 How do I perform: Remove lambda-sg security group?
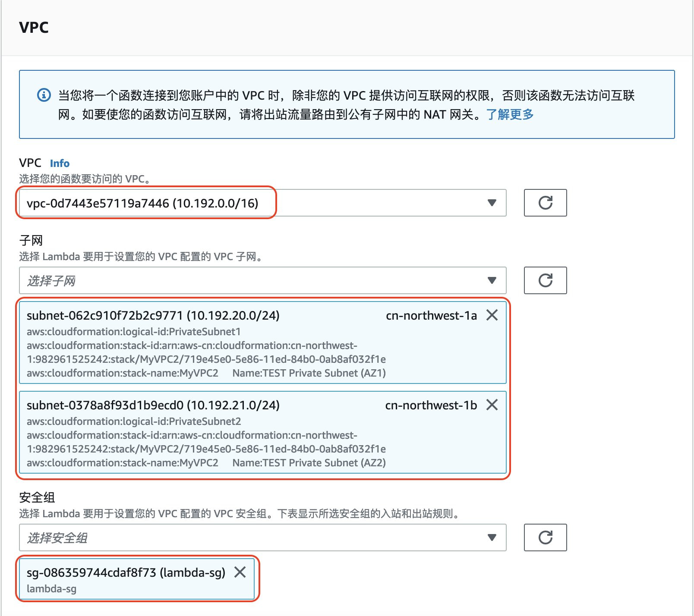tap(240, 572)
